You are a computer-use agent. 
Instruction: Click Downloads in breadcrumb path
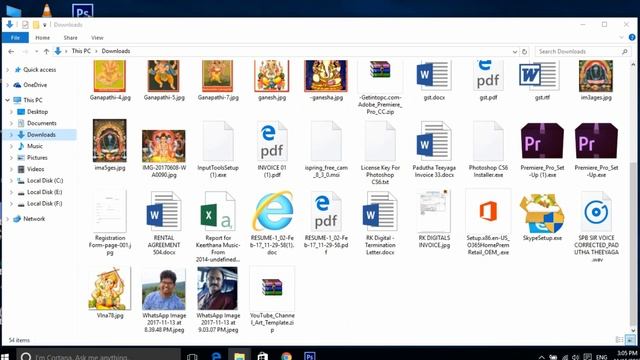[116, 51]
